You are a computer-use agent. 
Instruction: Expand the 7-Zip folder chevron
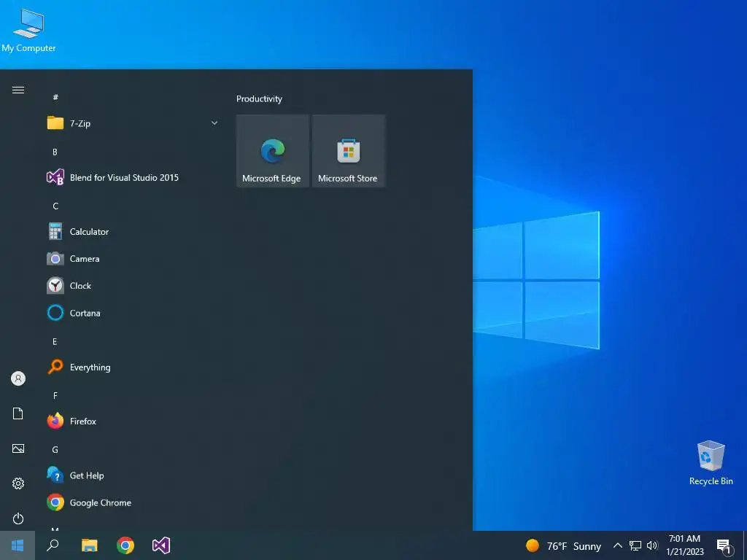click(214, 122)
